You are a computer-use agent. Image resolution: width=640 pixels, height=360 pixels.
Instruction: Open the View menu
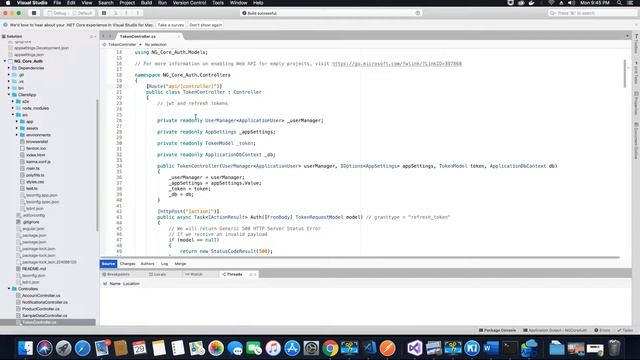[x=87, y=3]
